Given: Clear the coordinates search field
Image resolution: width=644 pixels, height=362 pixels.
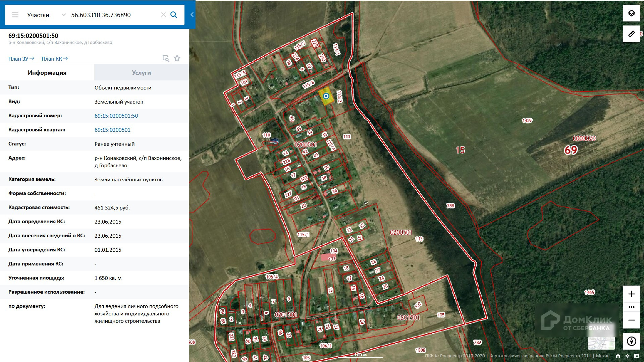Looking at the screenshot, I should pos(163,15).
